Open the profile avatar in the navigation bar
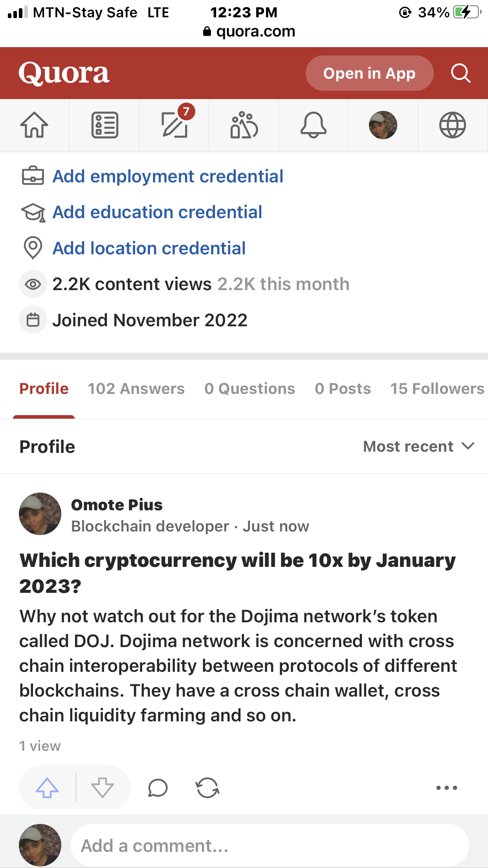Image resolution: width=488 pixels, height=868 pixels. pyautogui.click(x=383, y=125)
